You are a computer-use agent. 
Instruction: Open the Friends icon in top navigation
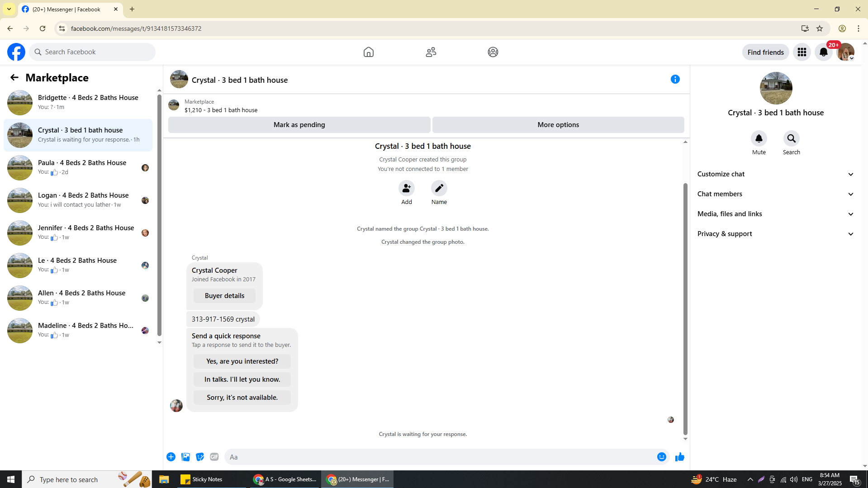coord(431,52)
